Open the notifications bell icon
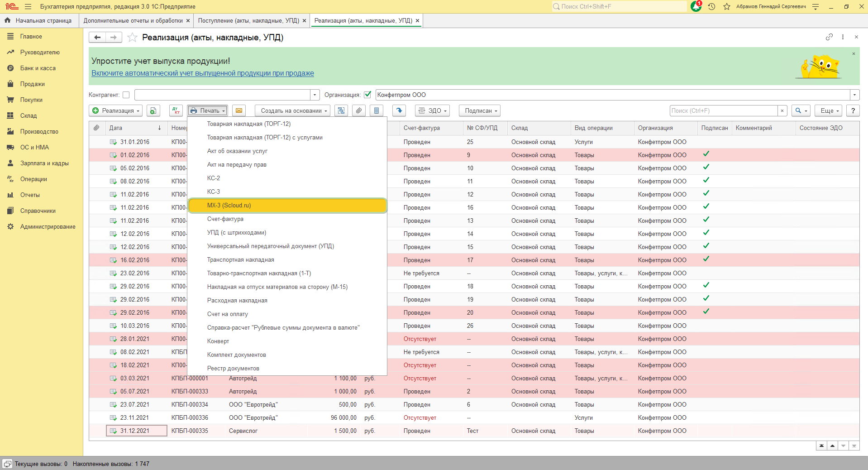The height and width of the screenshot is (470, 868). pos(696,7)
